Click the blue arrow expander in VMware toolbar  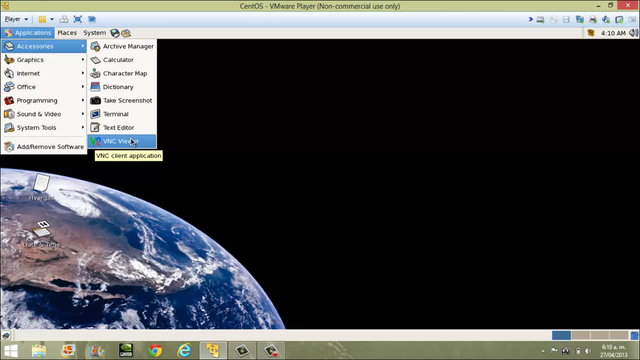point(531,19)
